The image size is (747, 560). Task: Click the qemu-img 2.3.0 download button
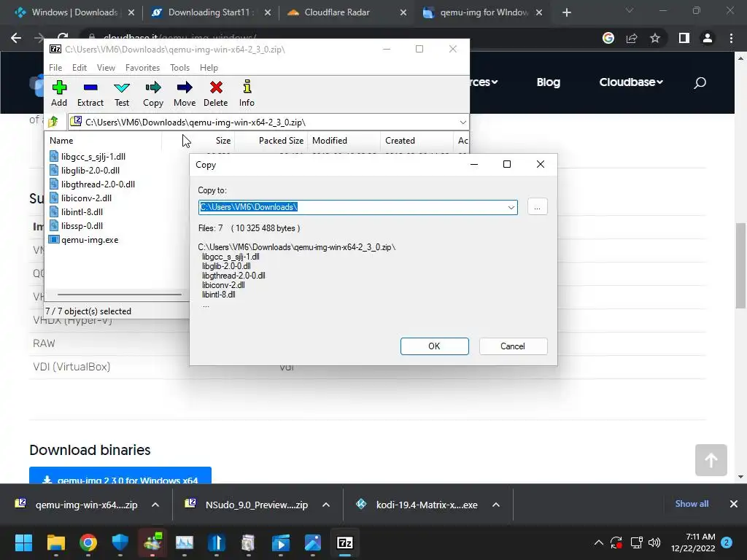coord(120,475)
